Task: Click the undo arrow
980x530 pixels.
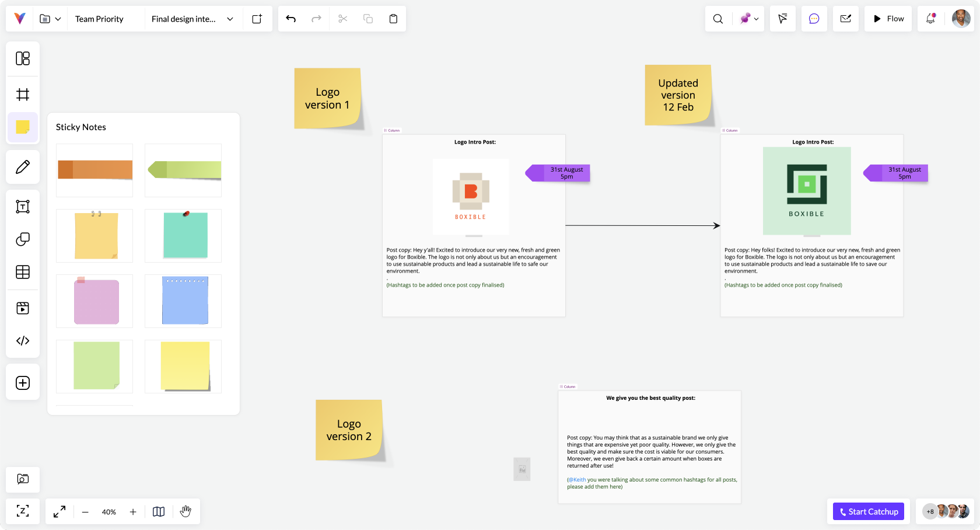Action: tap(291, 19)
